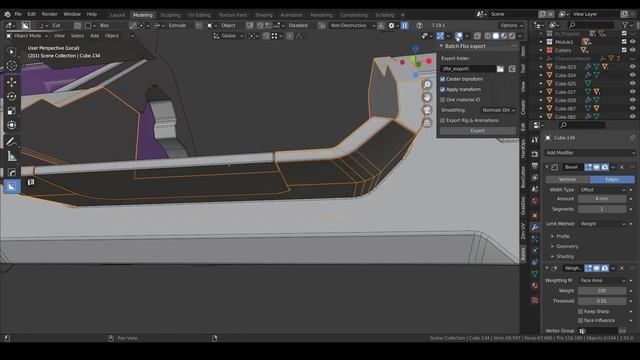Click the Export button
The width and height of the screenshot is (640, 360).
478,131
